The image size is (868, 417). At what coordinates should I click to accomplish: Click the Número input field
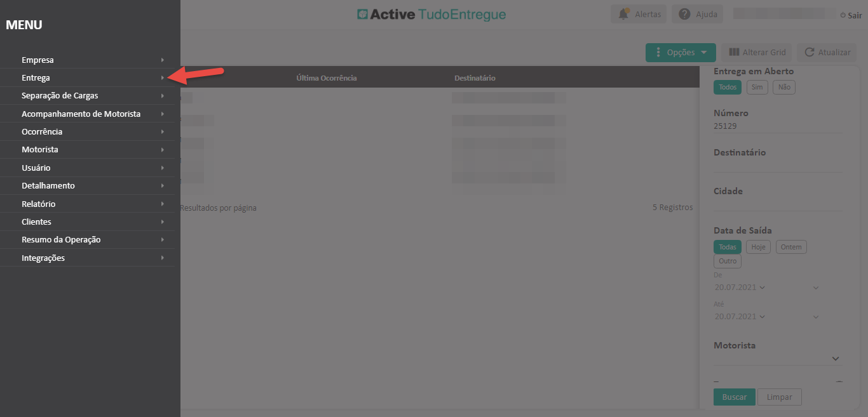click(x=778, y=126)
